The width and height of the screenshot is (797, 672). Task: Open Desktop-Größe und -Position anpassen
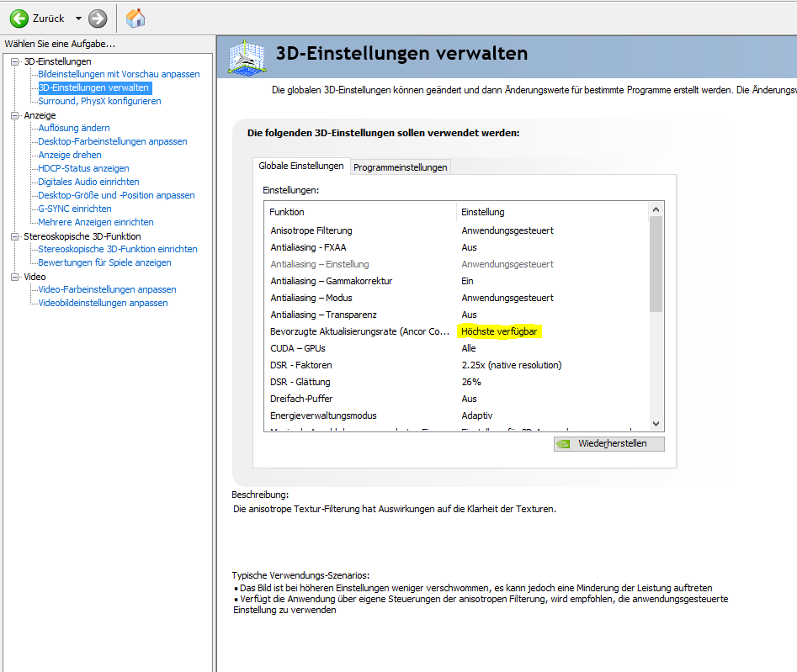point(116,195)
